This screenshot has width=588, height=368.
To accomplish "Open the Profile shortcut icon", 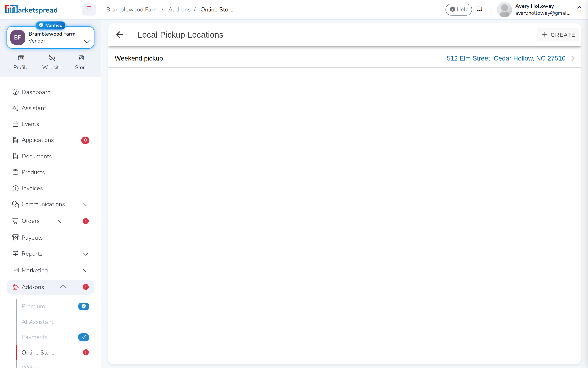I will point(21,58).
